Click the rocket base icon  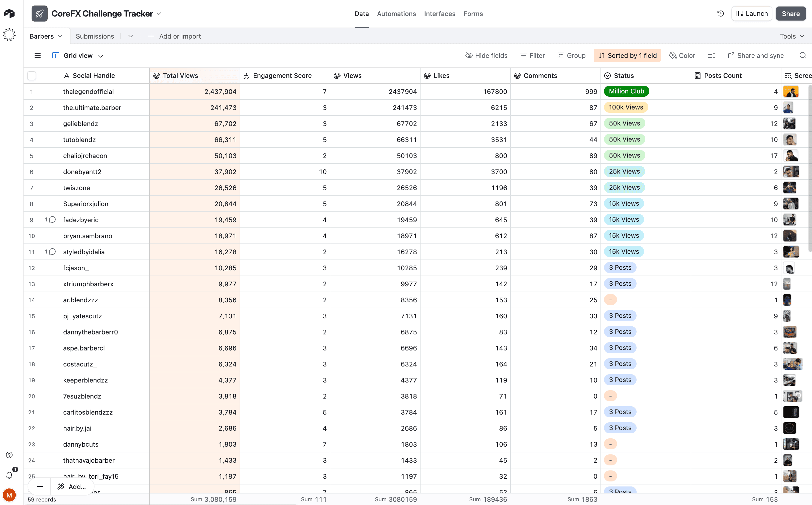(x=39, y=14)
